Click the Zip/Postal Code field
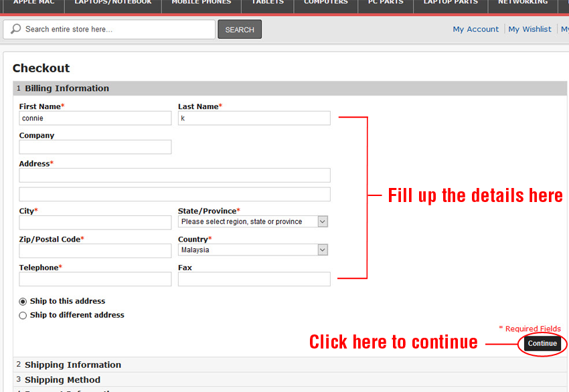Image resolution: width=569 pixels, height=392 pixels. click(95, 251)
